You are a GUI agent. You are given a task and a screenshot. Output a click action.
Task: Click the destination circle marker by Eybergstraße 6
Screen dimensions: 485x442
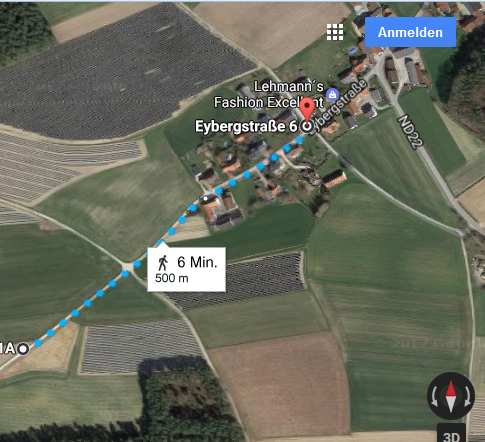[x=307, y=126]
